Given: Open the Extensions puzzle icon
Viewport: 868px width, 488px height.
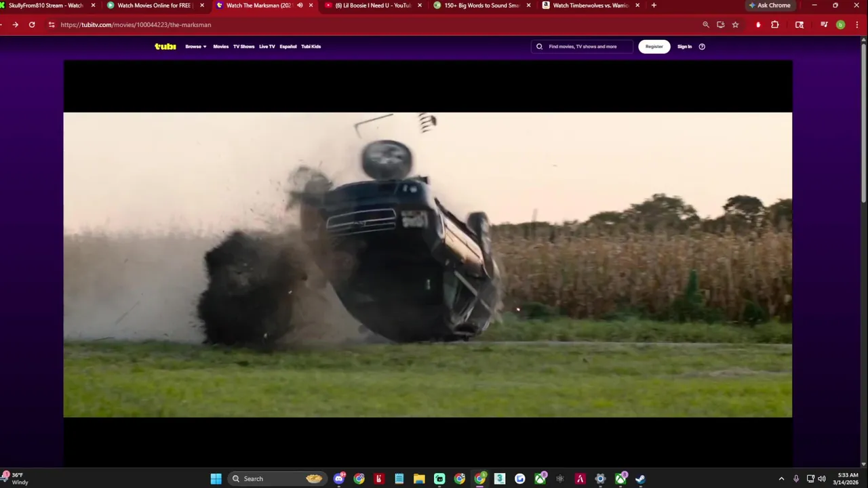Looking at the screenshot, I should tap(775, 24).
